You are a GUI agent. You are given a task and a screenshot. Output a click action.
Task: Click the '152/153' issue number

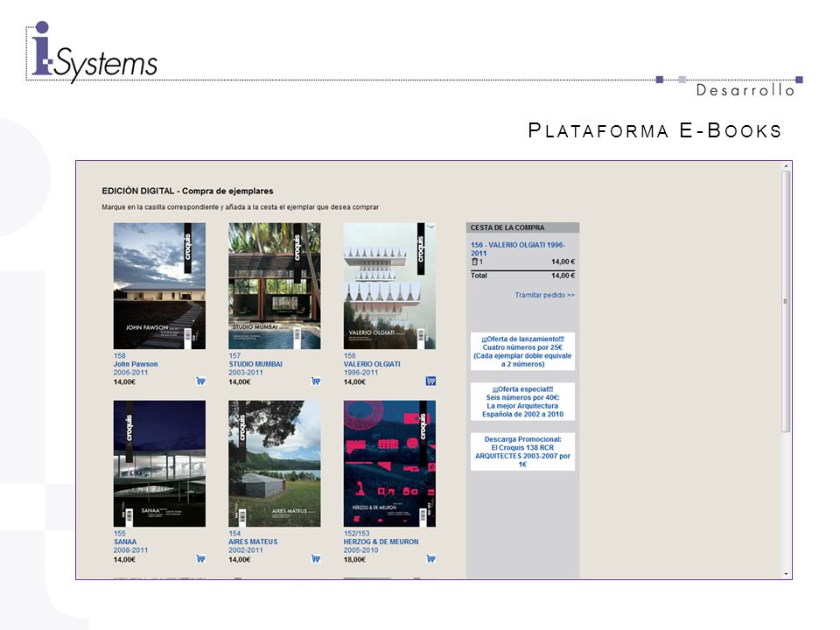tap(356, 534)
